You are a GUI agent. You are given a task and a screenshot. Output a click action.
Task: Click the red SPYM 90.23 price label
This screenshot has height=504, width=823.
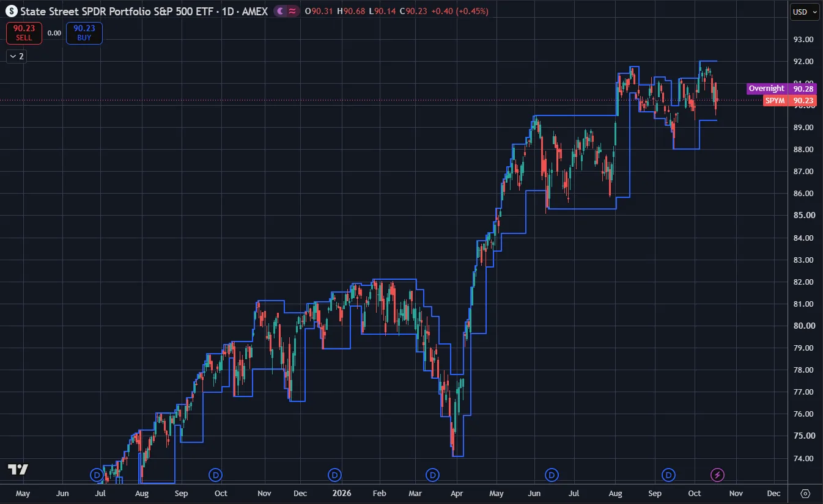789,100
